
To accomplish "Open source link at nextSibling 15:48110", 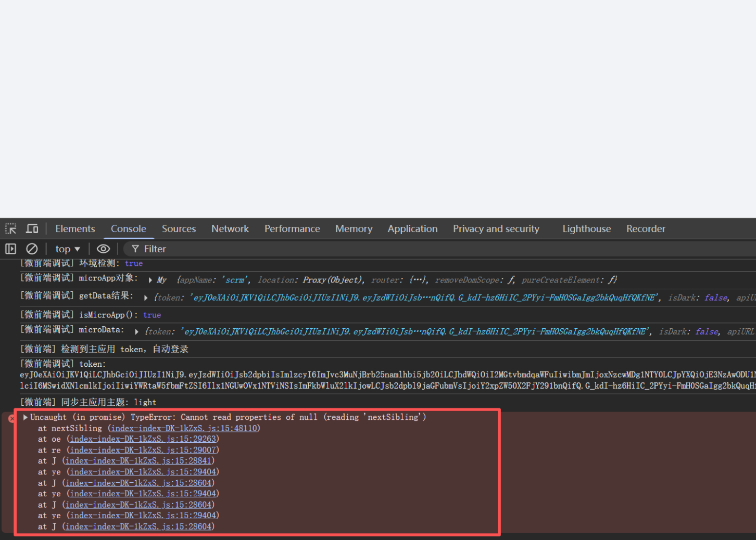I will [x=184, y=429].
